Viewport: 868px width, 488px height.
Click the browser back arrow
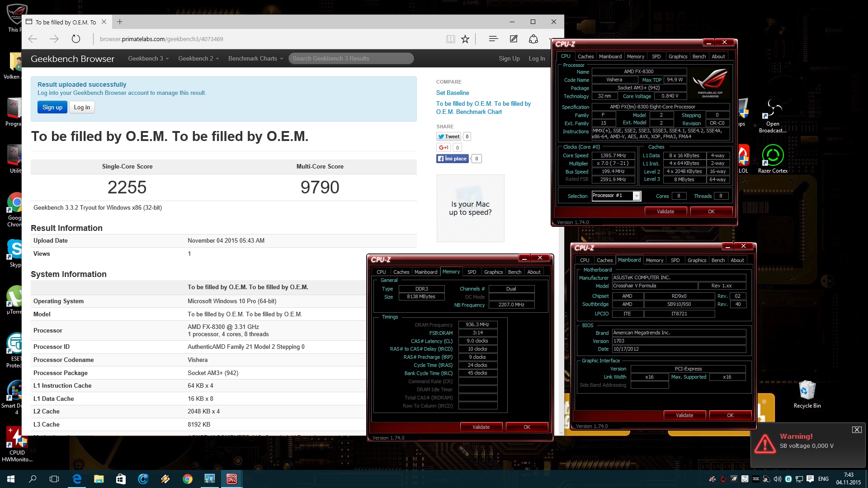pyautogui.click(x=33, y=39)
